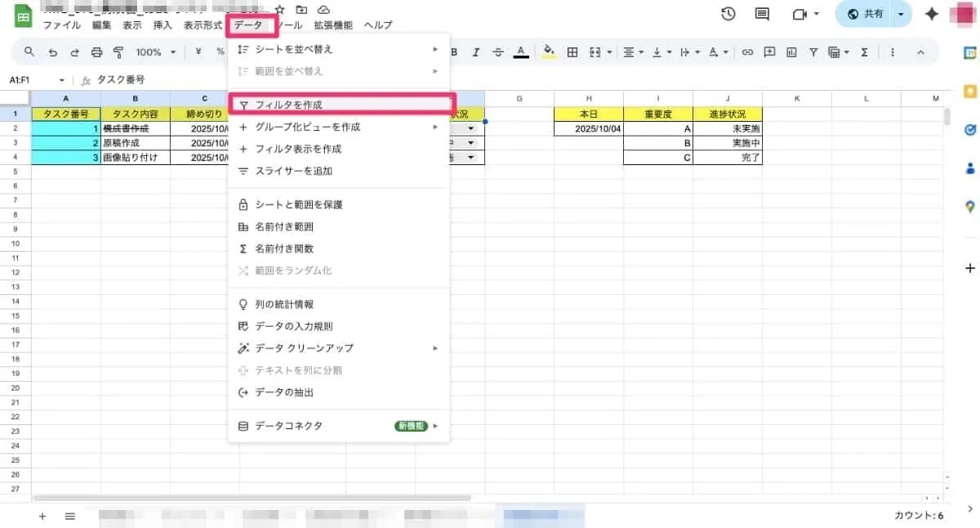The image size is (980, 528).
Task: Click the Gemini sparkle icon
Action: click(931, 14)
